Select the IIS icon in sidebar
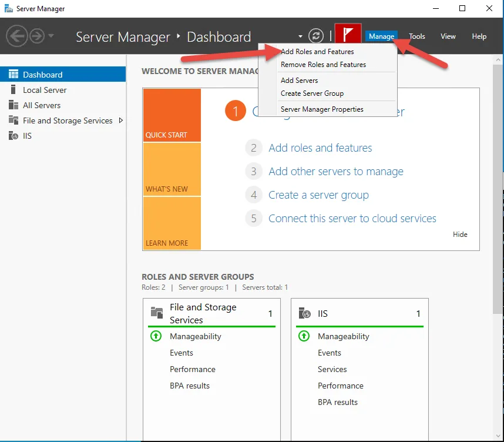Viewport: 504px width, 442px height. (x=13, y=136)
